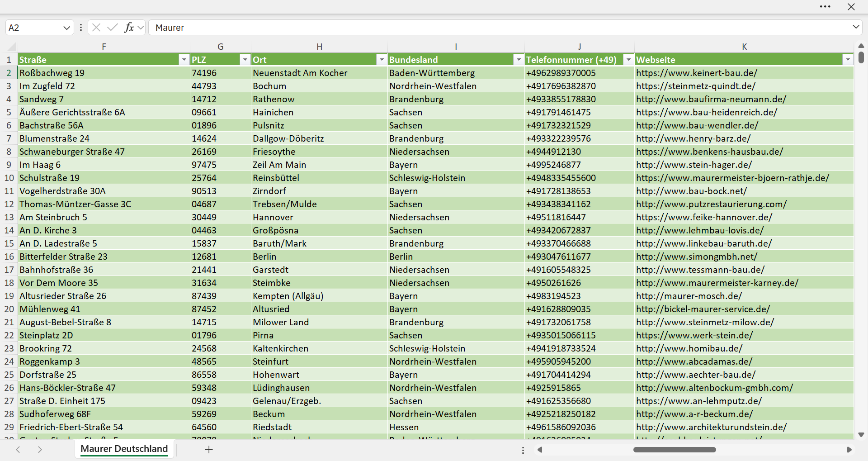Open the Name Box dropdown arrow

click(x=66, y=28)
